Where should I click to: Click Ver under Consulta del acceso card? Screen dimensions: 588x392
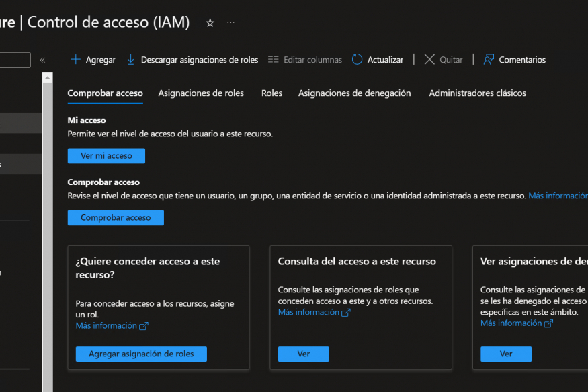click(x=303, y=354)
